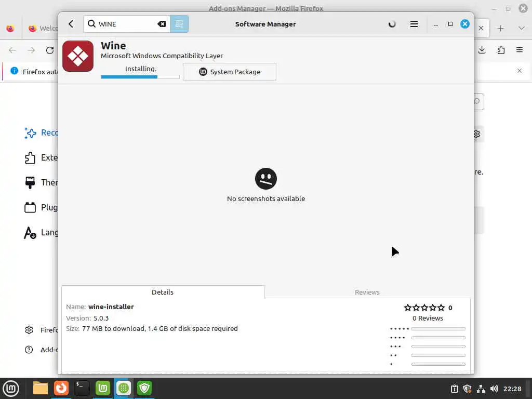The width and height of the screenshot is (532, 399).
Task: Open Firefox downloads panel
Action: [x=482, y=50]
